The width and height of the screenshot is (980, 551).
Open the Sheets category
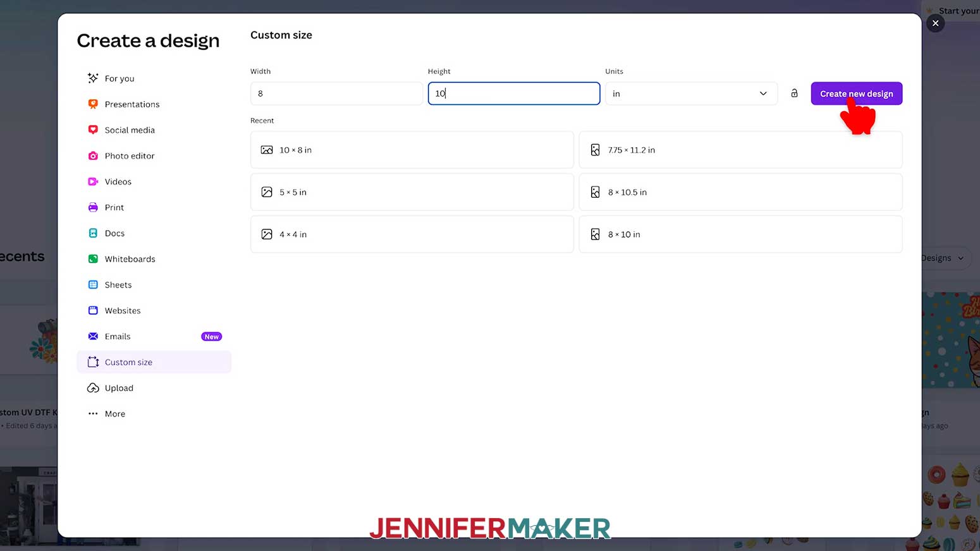[154, 285]
